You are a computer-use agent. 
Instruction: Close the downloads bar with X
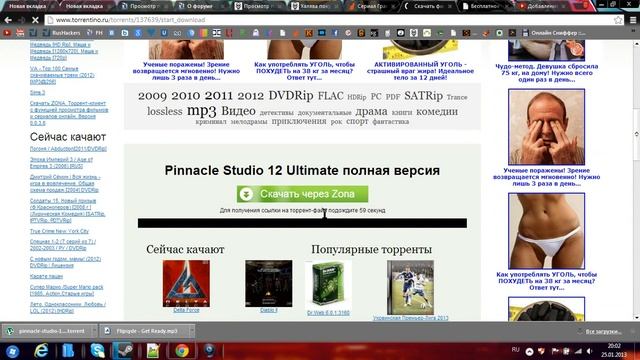[x=633, y=331]
